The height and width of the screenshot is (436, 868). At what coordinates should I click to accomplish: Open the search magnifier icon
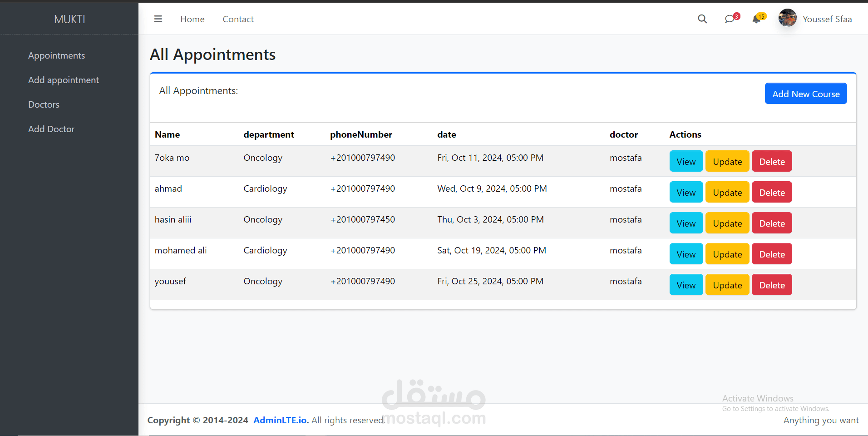pos(702,19)
